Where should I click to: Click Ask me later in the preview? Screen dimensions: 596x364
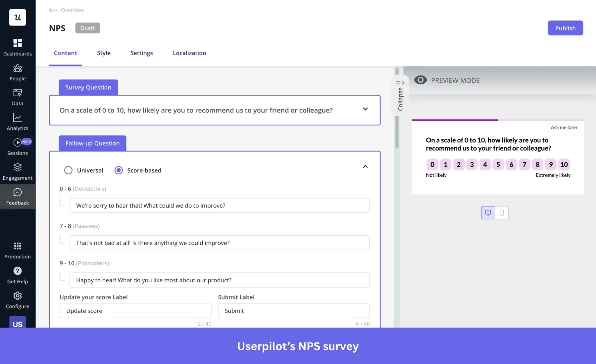coord(564,127)
